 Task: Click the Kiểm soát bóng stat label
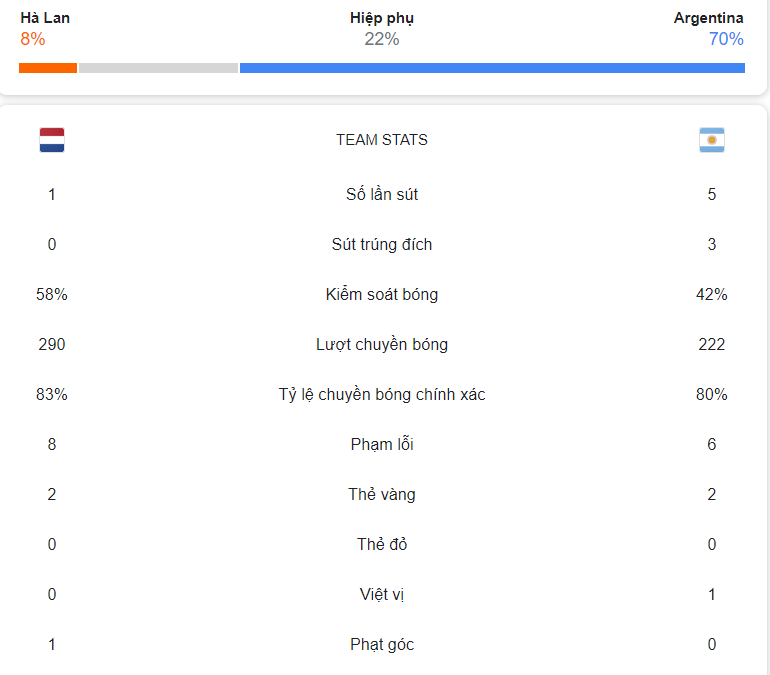click(x=382, y=294)
